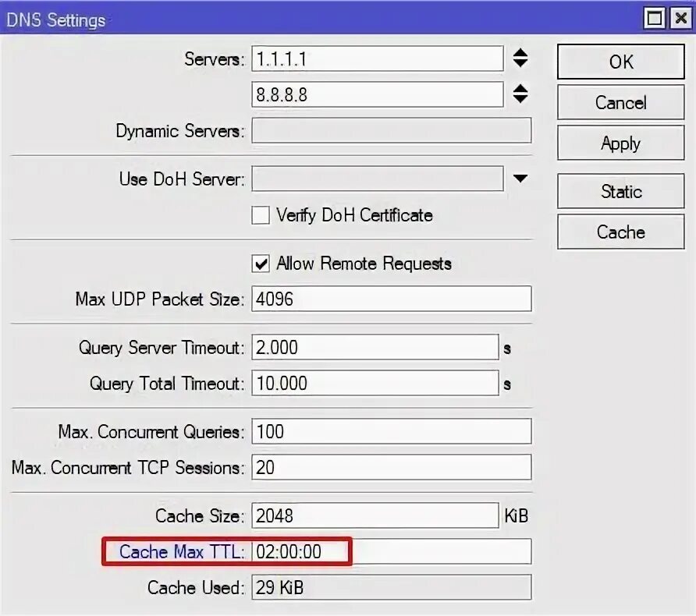Click down arrow beside the 8.8.8.8 server
Viewport: 696px width, 616px height.
tap(520, 99)
